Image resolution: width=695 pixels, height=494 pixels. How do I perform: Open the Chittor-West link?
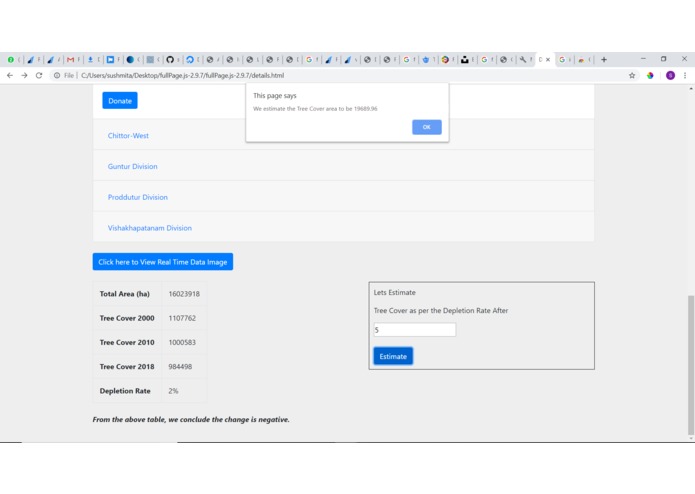(x=128, y=136)
